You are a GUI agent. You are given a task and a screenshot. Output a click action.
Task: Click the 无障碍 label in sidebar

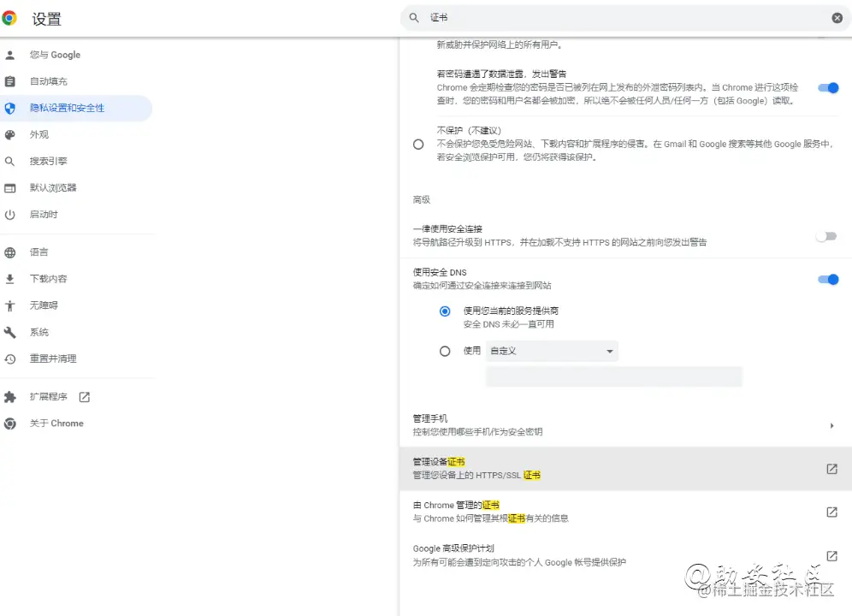tap(44, 305)
